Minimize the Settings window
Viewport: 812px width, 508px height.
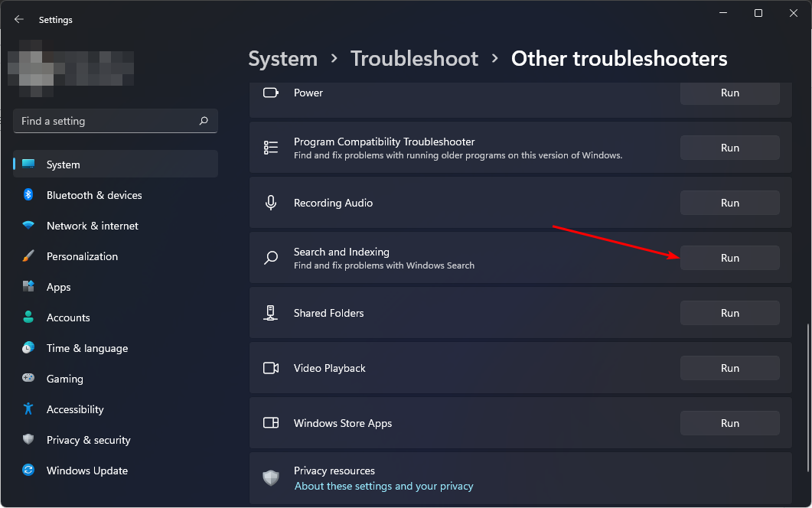coord(723,13)
